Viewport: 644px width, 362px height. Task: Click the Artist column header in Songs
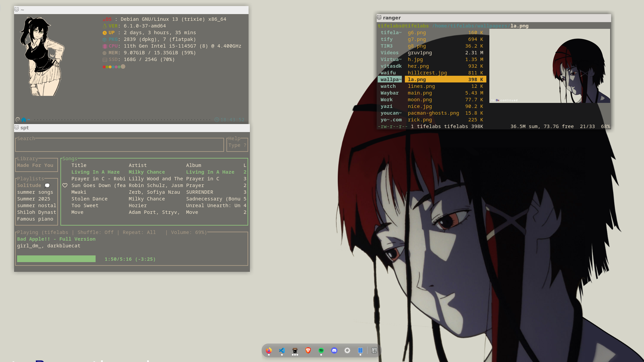[138, 165]
